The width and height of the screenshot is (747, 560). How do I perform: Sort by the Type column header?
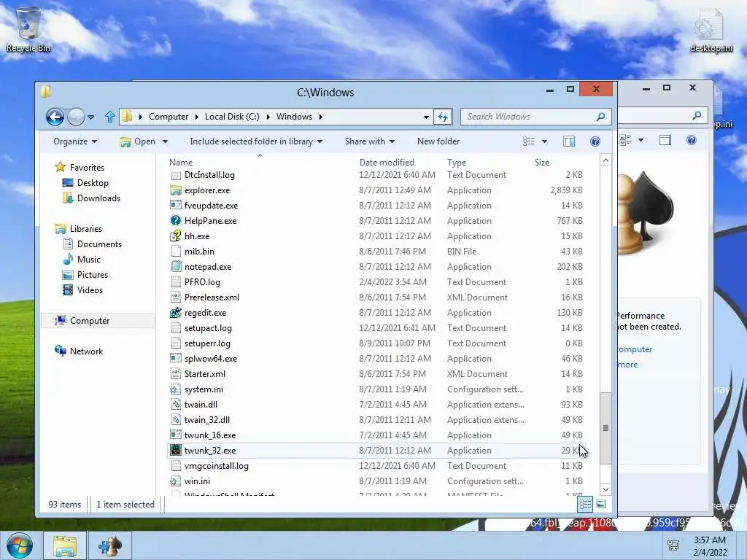(x=457, y=163)
